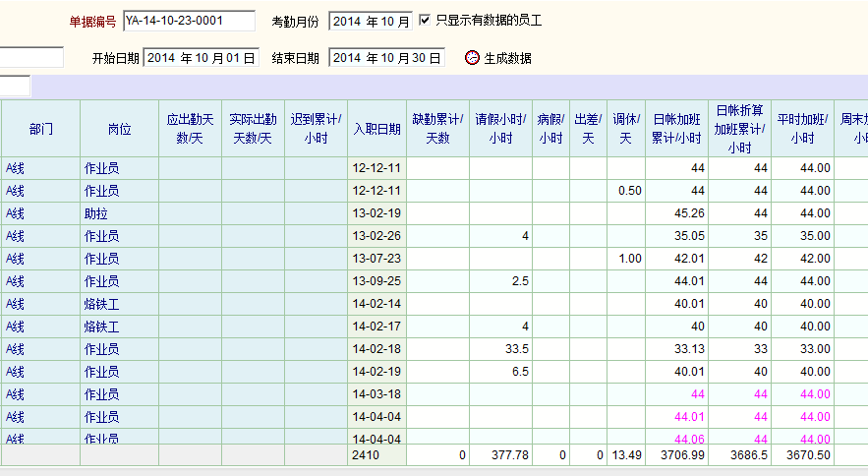Click the 单据编号 input field

[189, 21]
